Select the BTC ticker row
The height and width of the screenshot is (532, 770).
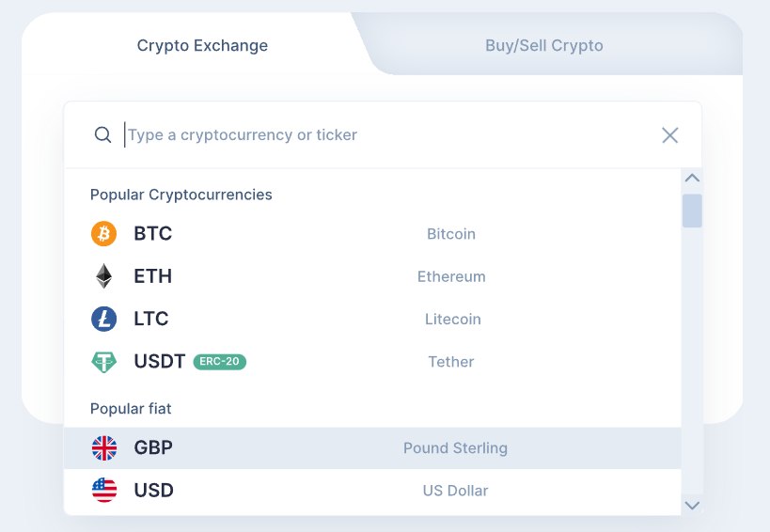[x=372, y=234]
